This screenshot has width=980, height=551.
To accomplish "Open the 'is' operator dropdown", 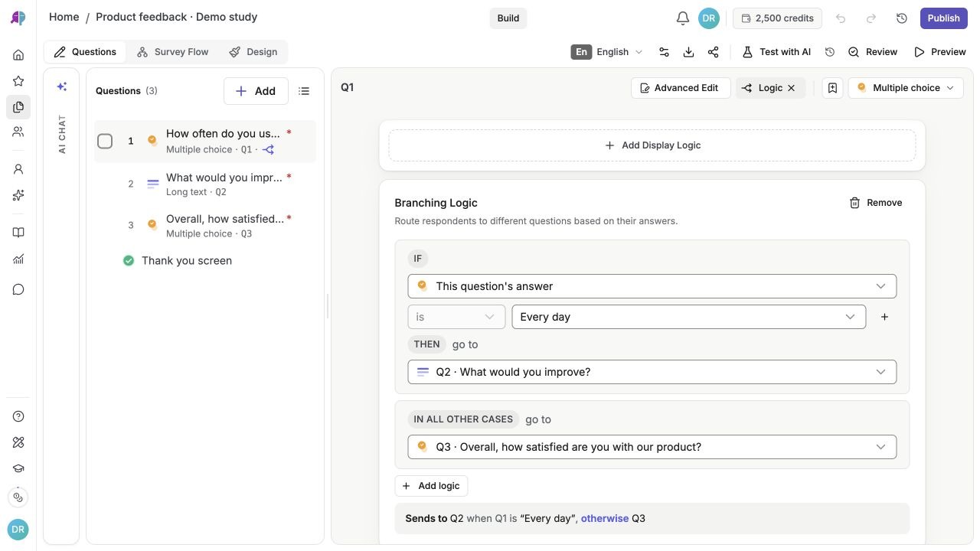I will pyautogui.click(x=456, y=317).
